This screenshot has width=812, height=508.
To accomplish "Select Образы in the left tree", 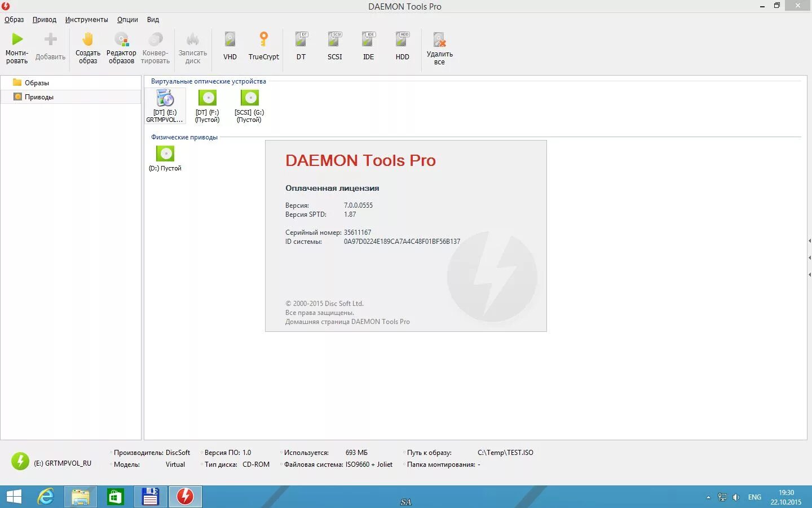I will [70, 82].
